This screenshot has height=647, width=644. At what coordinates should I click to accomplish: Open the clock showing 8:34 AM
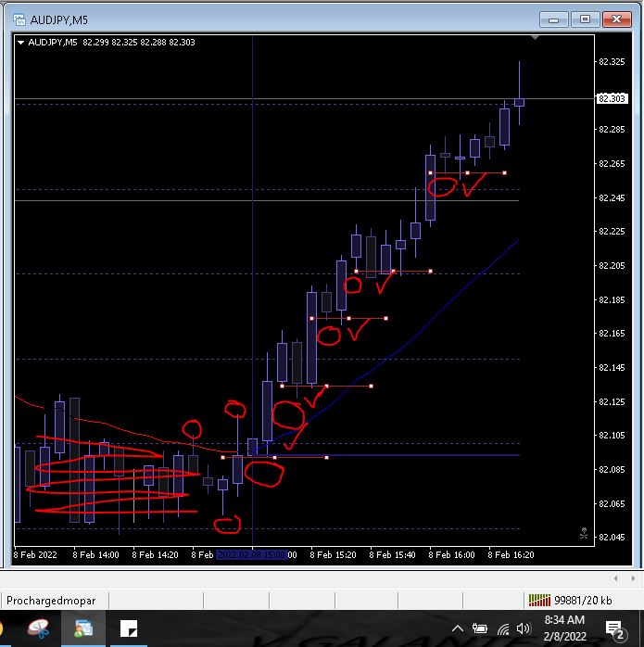564,628
